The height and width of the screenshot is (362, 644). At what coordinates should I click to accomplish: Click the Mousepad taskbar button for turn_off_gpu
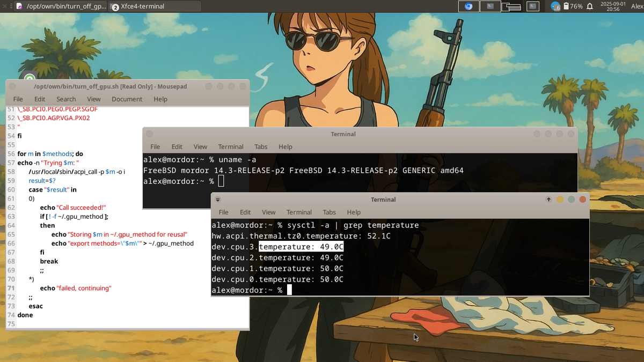coord(61,6)
